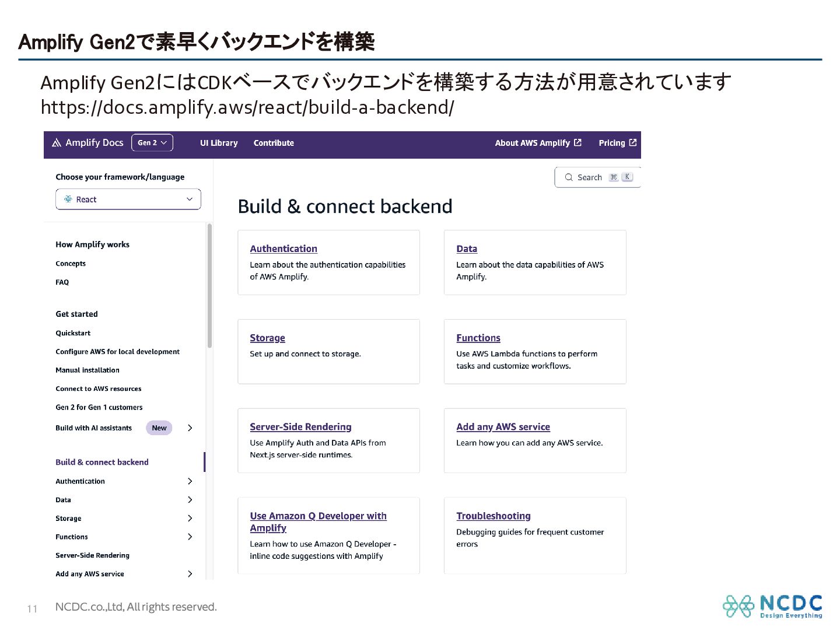Image resolution: width=840 pixels, height=630 pixels.
Task: Select Build & connect backend in sidebar
Action: point(102,462)
